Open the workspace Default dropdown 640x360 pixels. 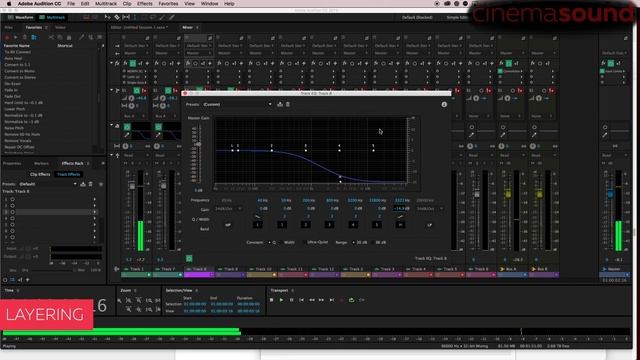pyautogui.click(x=417, y=18)
